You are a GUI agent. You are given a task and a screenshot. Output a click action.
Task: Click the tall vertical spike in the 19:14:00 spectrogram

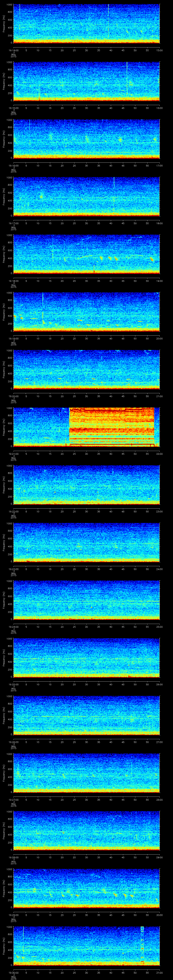click(108, 21)
